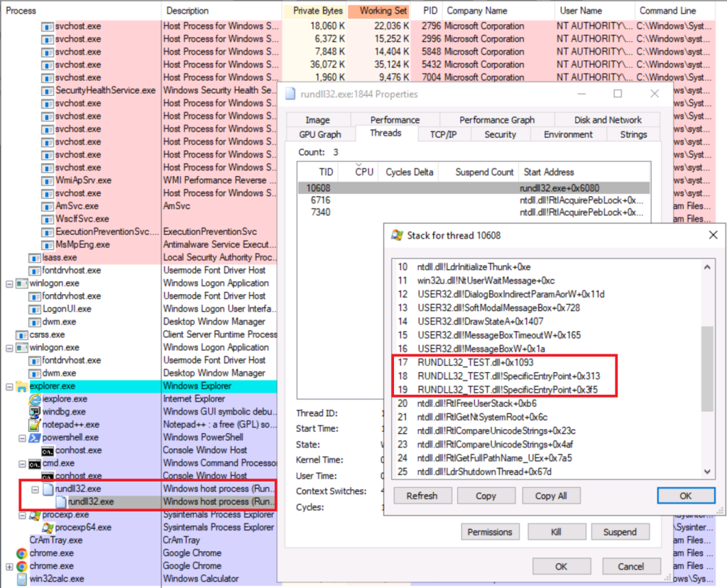The height and width of the screenshot is (588, 727).
Task: Click the stack list vertical scrollbar
Action: (x=706, y=369)
